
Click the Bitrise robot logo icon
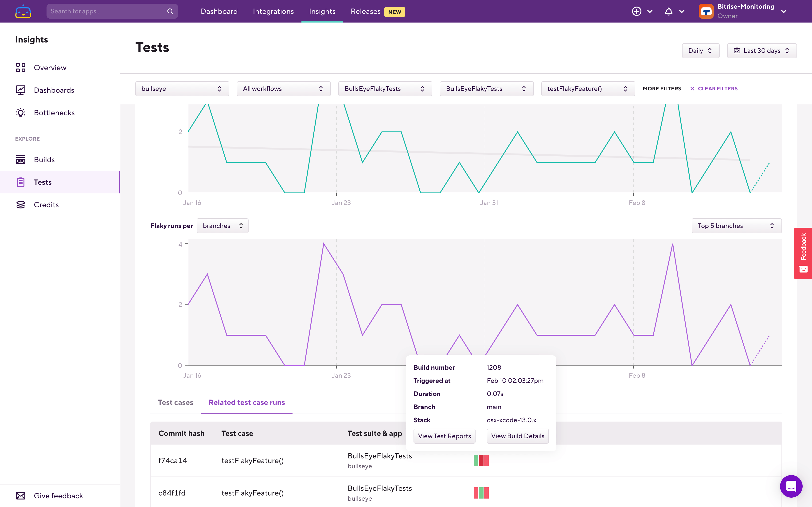point(23,12)
